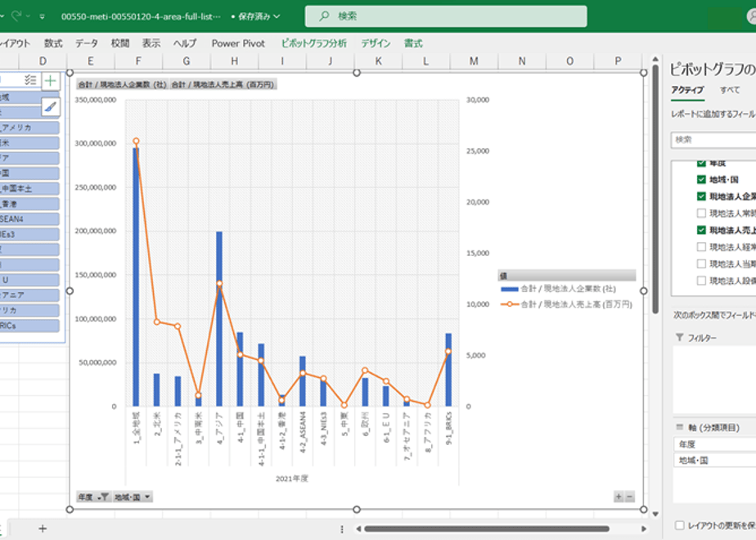Click the chart expand field plus button
756x540 pixels.
619,497
